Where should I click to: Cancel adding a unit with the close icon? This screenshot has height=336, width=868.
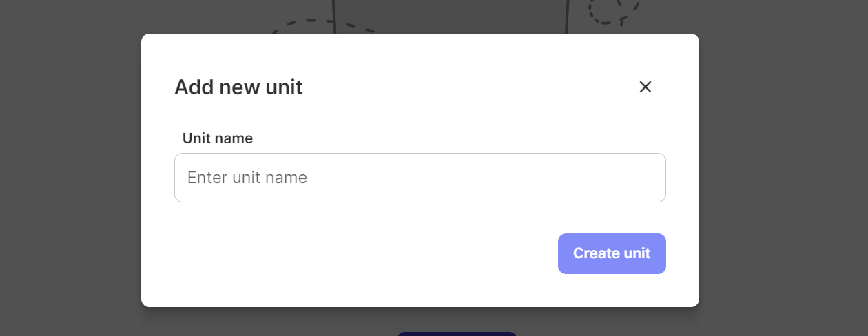(x=645, y=87)
